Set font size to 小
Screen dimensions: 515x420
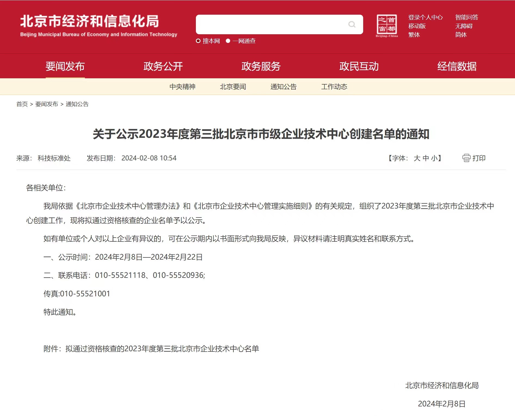point(434,158)
